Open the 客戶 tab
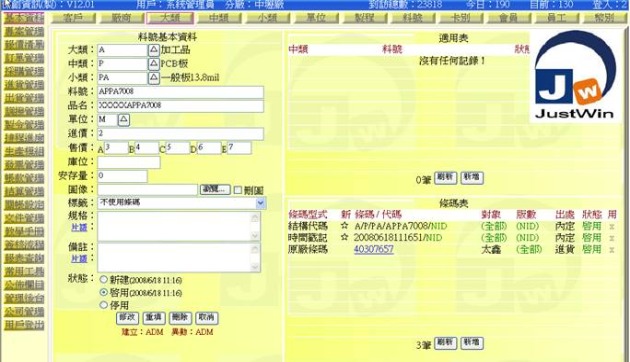Image resolution: width=630 pixels, height=362 pixels. [74, 18]
